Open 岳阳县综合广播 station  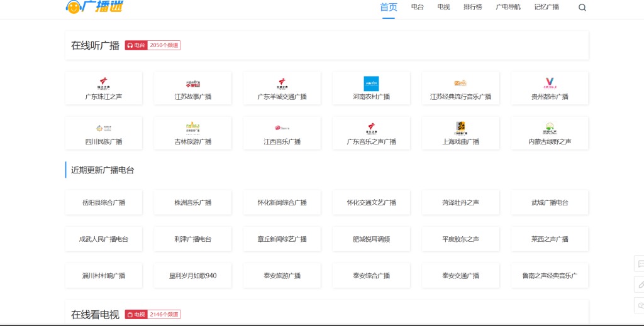pyautogui.click(x=104, y=202)
